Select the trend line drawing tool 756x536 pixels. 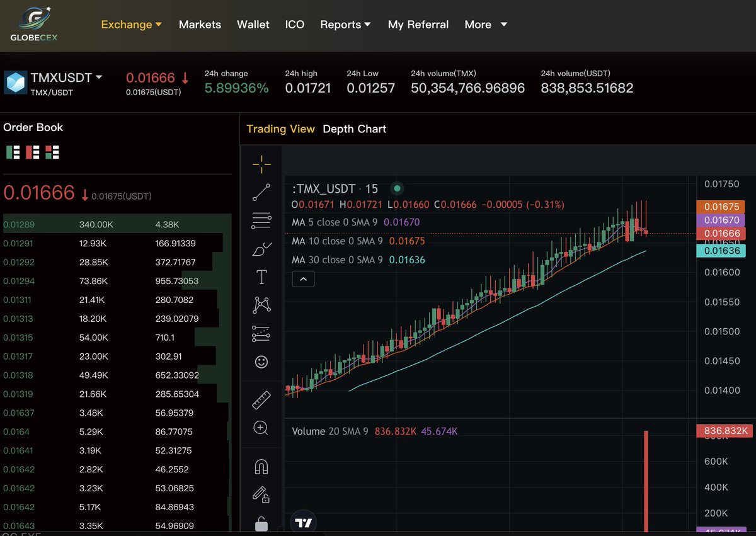point(261,192)
